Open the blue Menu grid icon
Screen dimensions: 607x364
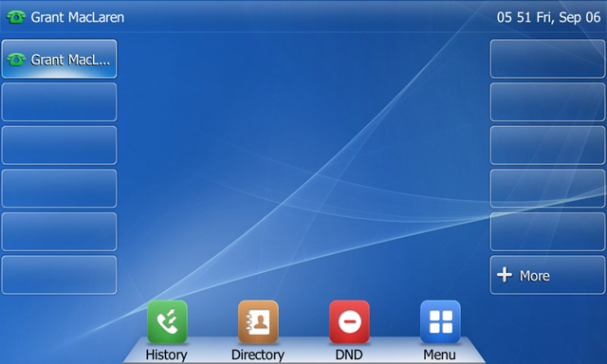pos(440,322)
